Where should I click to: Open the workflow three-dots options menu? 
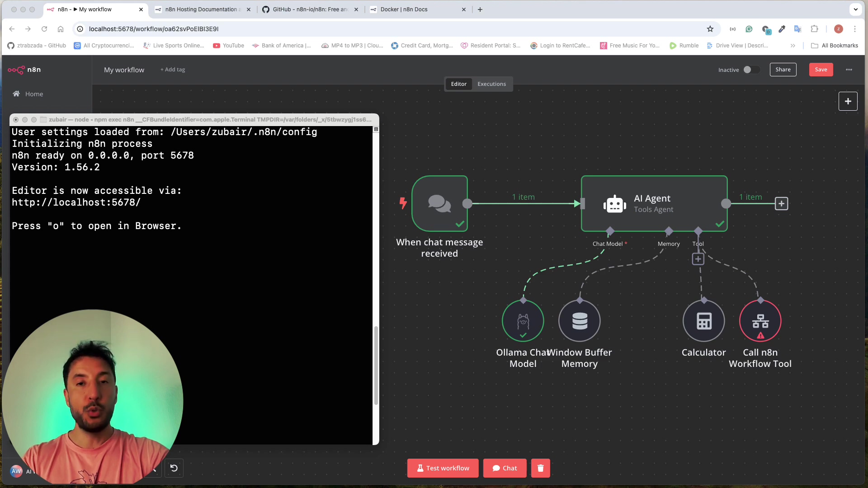pos(849,70)
